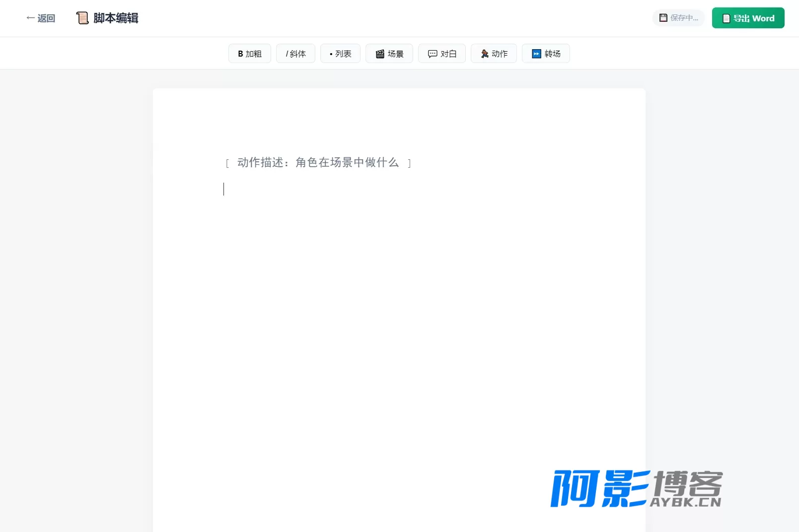
Task: Insert a transition with 转场
Action: (x=546, y=54)
